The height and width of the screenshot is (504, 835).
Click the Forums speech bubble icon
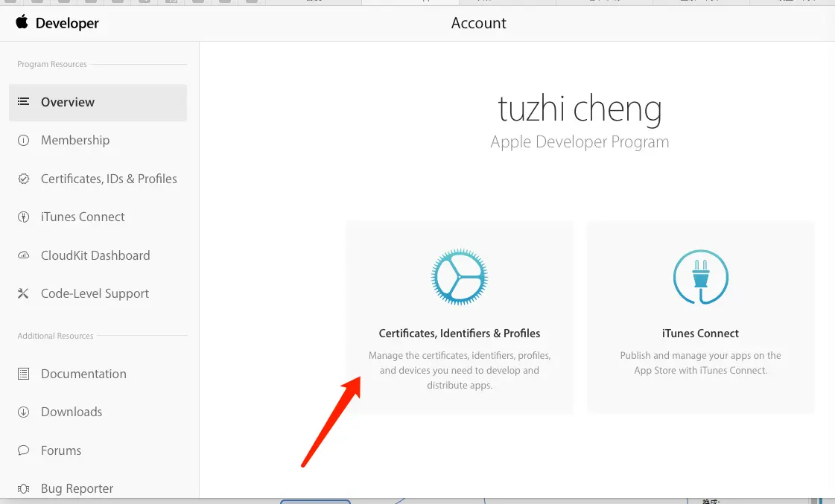point(23,450)
